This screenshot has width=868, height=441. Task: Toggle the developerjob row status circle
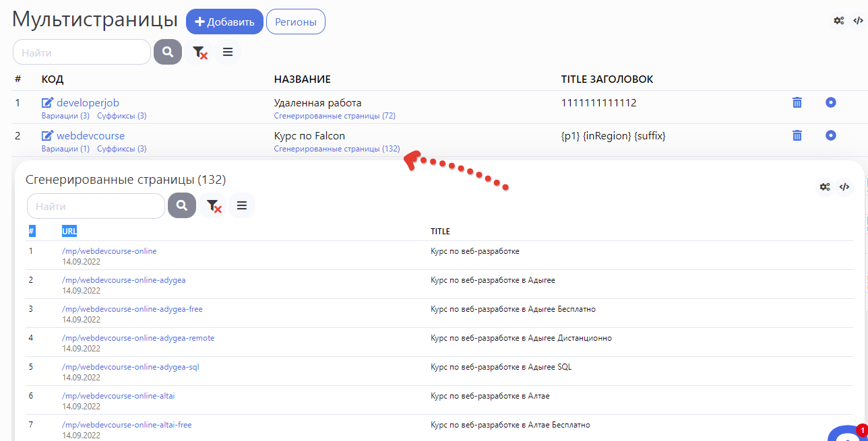click(830, 102)
